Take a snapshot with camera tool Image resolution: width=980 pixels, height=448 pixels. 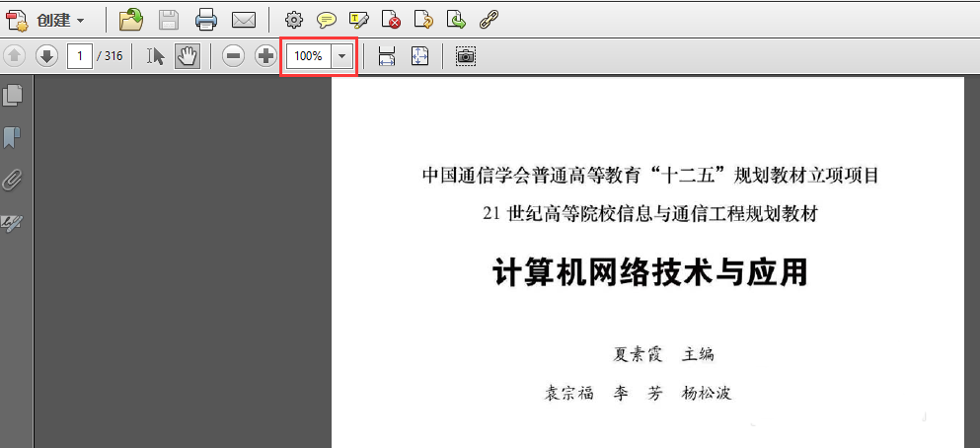(466, 56)
